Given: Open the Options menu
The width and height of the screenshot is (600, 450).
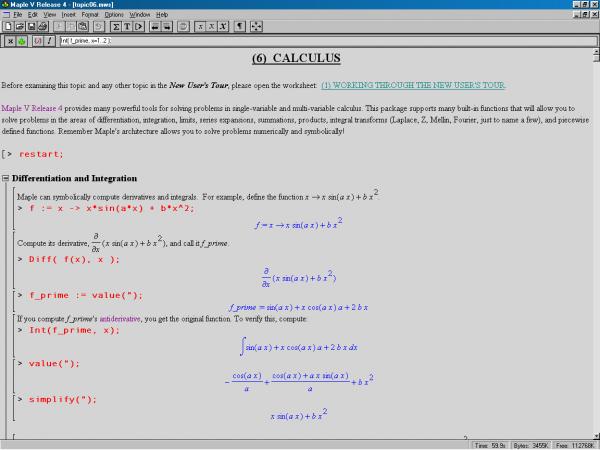Looking at the screenshot, I should pyautogui.click(x=114, y=15).
